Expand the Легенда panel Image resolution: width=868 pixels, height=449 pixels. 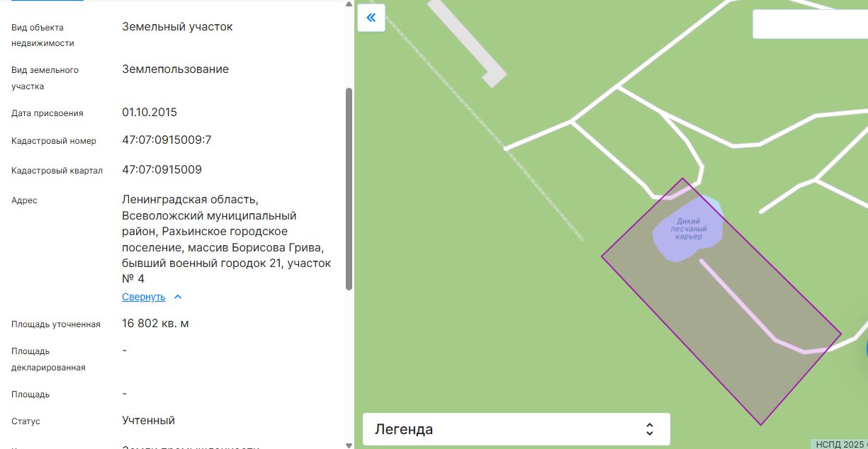click(x=516, y=429)
